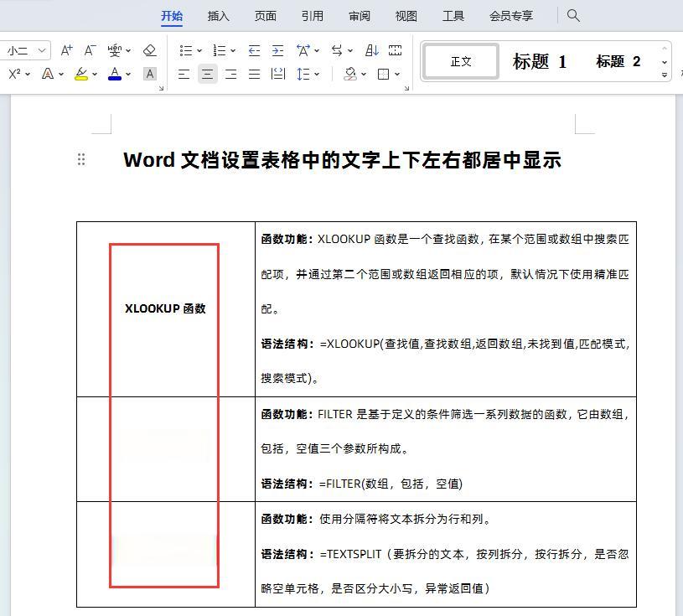Toggle left text alignment
This screenshot has width=683, height=616.
(184, 74)
